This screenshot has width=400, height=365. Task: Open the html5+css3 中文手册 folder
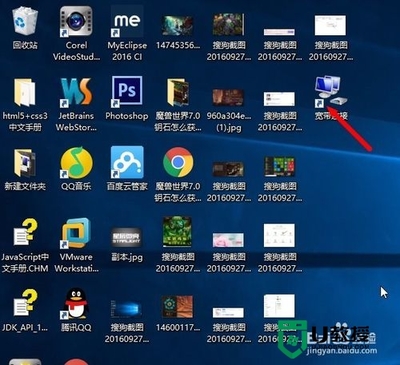(25, 93)
